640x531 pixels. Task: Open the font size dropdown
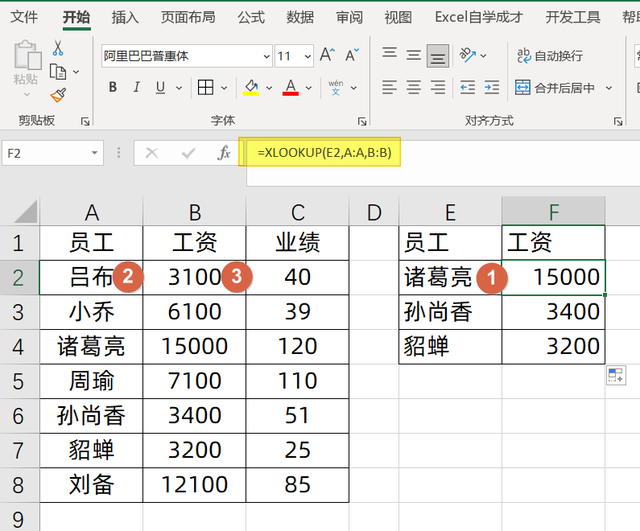307,56
